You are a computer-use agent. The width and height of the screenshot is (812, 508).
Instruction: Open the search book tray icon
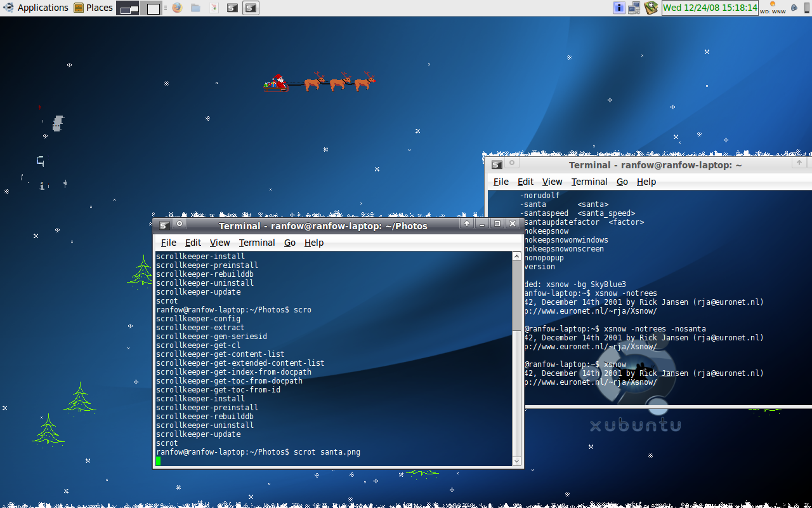point(651,8)
